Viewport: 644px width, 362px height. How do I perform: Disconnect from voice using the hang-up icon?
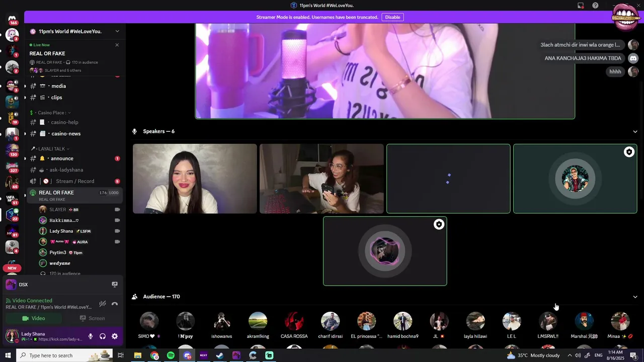point(115,304)
